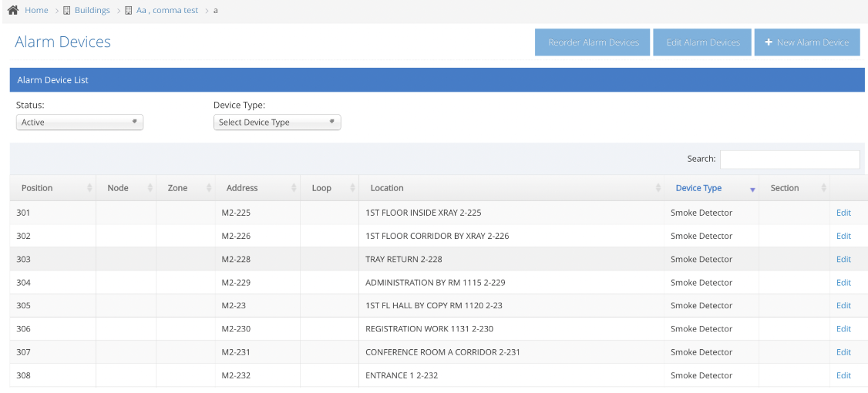Image resolution: width=868 pixels, height=393 pixels.
Task: Edit the row for address M2-229
Action: click(x=843, y=282)
